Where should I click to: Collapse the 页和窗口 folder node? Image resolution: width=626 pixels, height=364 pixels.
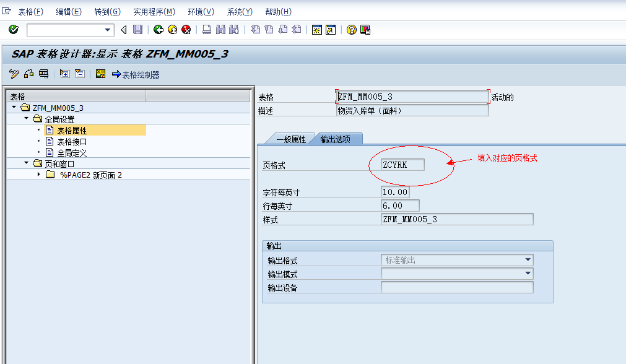click(27, 163)
